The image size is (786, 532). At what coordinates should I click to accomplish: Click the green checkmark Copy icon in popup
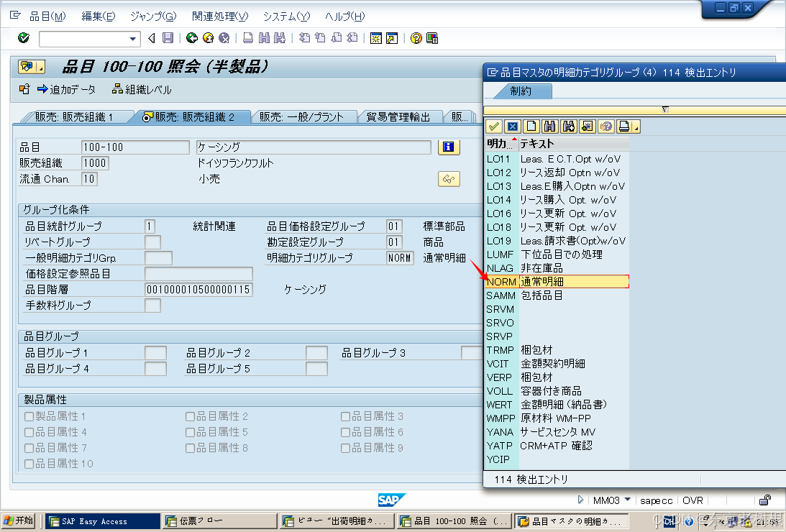coord(494,127)
